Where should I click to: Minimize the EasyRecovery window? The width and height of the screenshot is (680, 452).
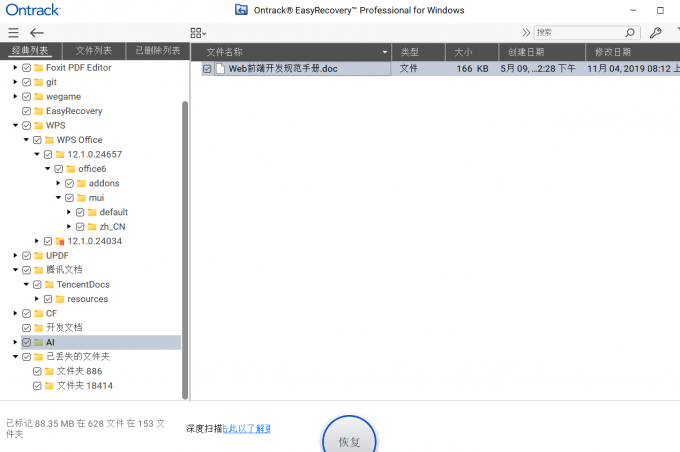(x=633, y=10)
